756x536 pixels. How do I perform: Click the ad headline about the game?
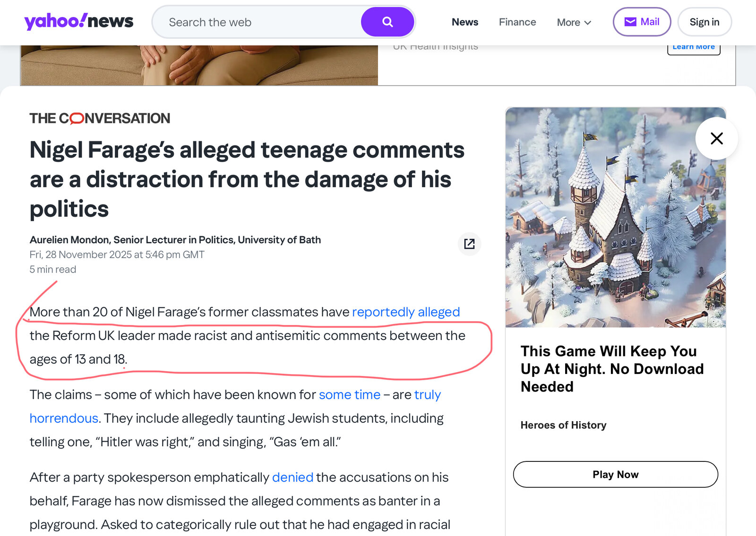tap(612, 369)
